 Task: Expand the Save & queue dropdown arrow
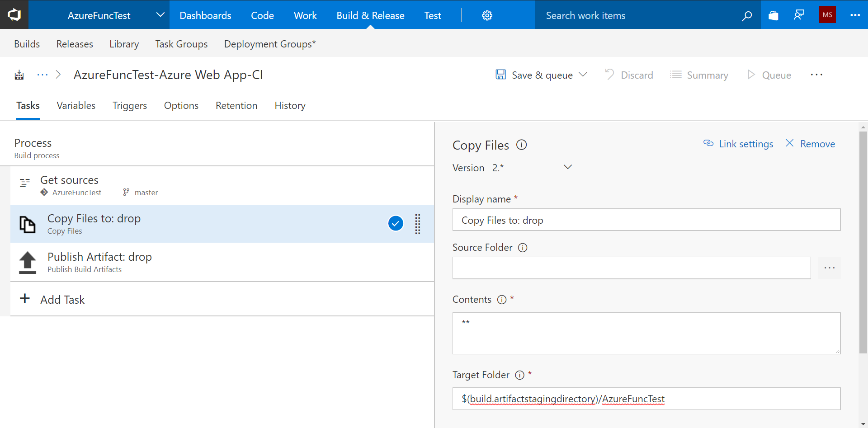(x=583, y=75)
